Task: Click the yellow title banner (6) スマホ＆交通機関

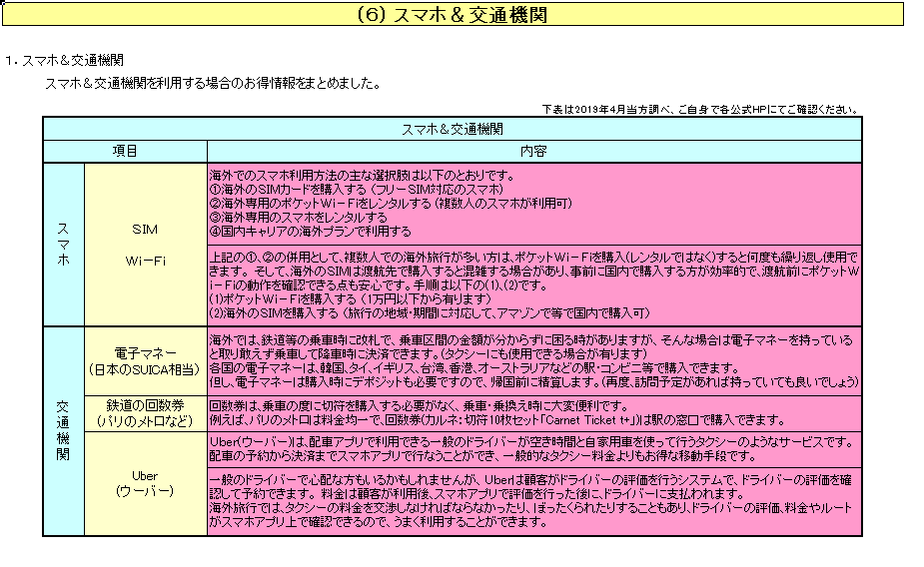Action: click(453, 15)
